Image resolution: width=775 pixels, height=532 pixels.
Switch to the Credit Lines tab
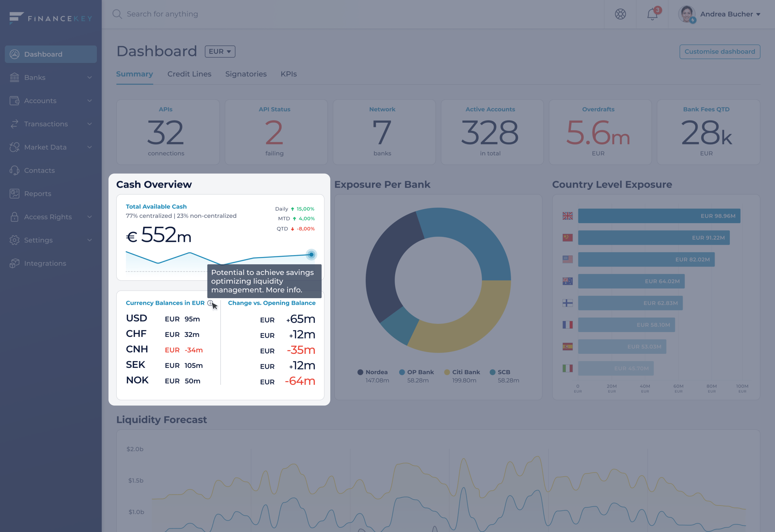(189, 74)
